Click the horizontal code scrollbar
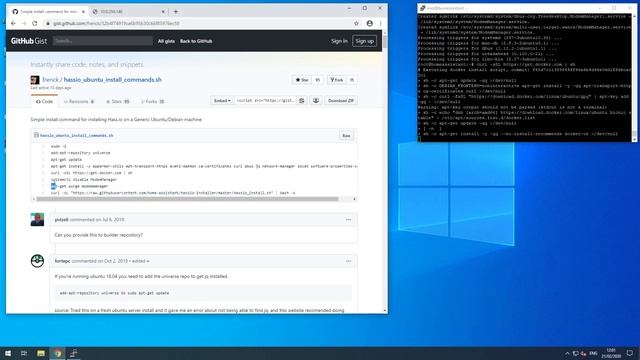 pos(187,199)
